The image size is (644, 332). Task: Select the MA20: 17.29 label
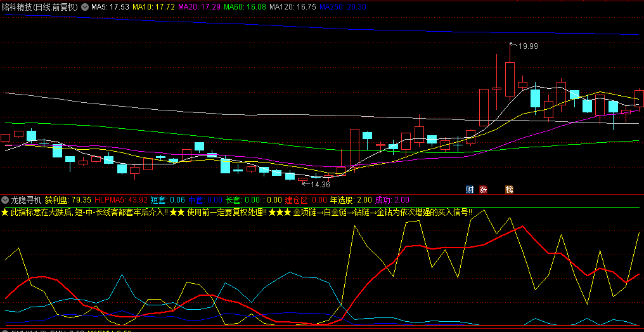point(200,7)
